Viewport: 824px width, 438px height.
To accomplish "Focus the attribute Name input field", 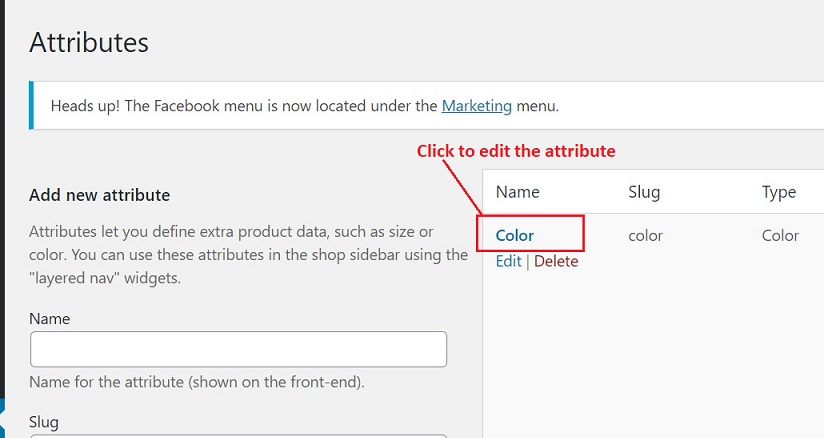I will [239, 349].
